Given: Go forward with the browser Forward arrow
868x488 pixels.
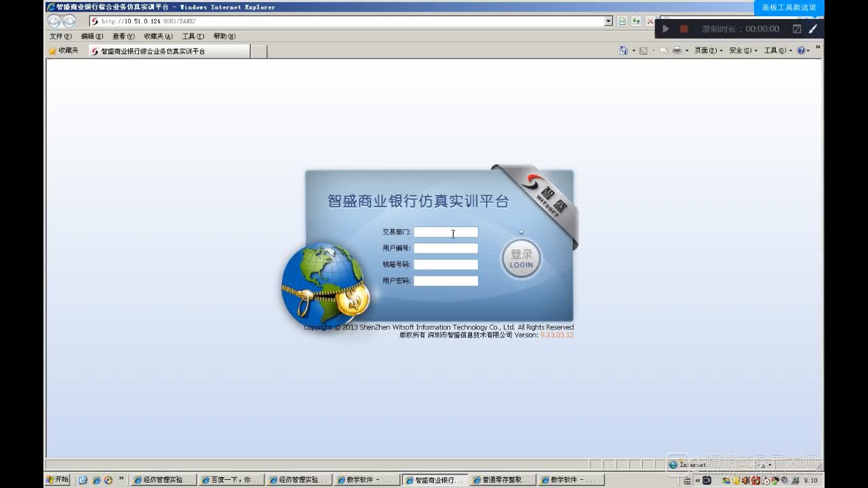Looking at the screenshot, I should [69, 21].
